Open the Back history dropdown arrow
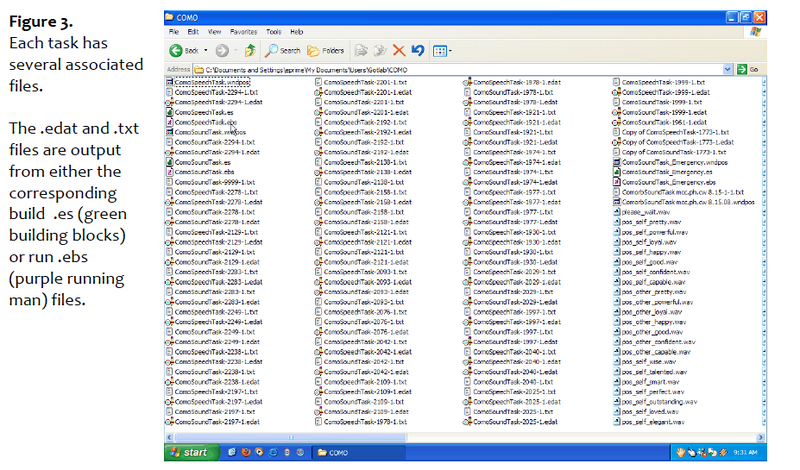The image size is (800, 470). click(206, 51)
